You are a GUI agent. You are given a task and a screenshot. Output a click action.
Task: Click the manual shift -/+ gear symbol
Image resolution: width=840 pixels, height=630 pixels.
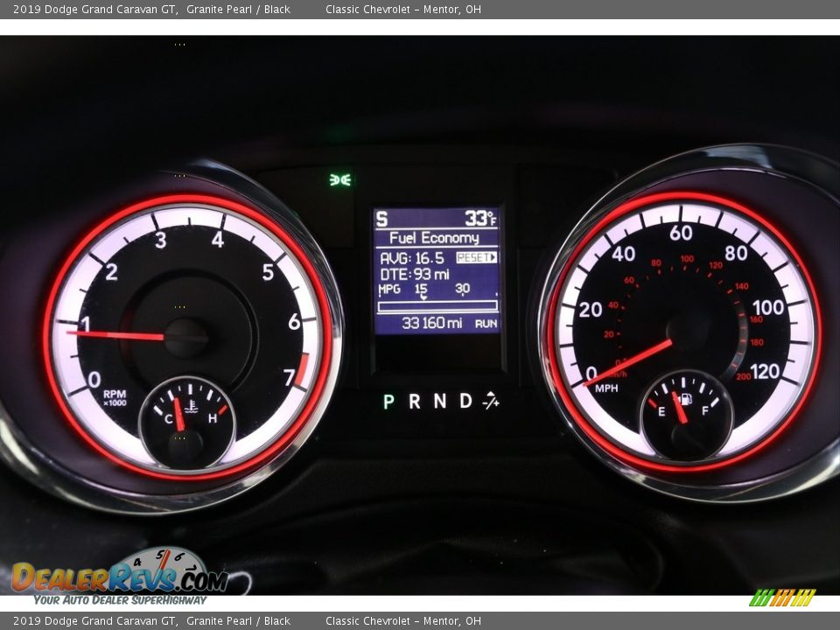pyautogui.click(x=491, y=401)
